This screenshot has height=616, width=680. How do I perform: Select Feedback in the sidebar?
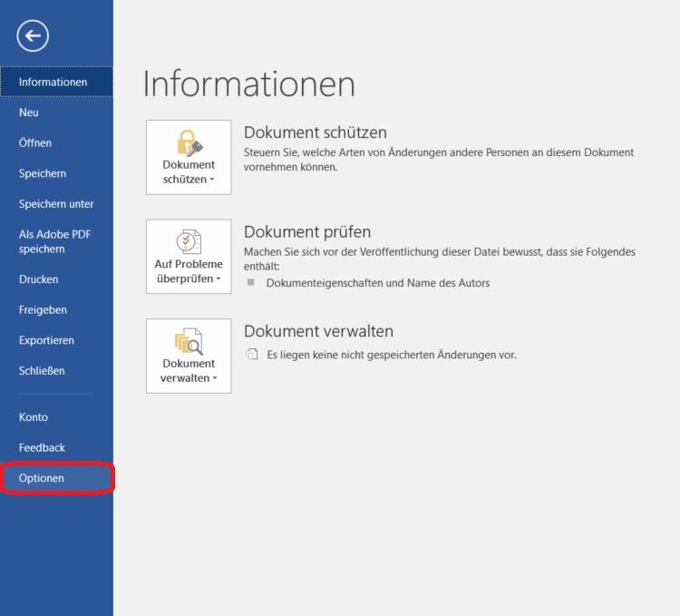(x=42, y=447)
